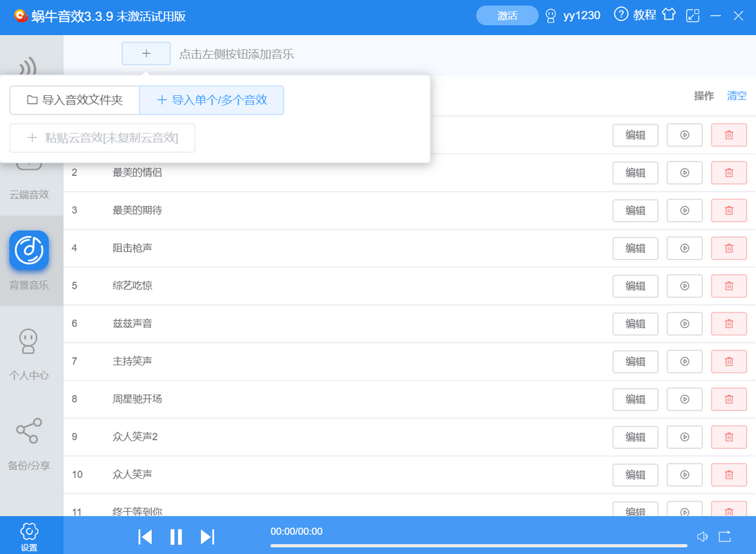Click the volume icon in the playback bar
Image resolution: width=756 pixels, height=554 pixels.
pyautogui.click(x=702, y=536)
